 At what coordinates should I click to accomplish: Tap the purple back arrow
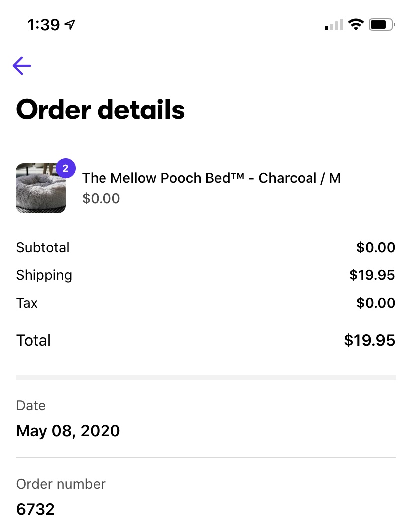pos(22,65)
